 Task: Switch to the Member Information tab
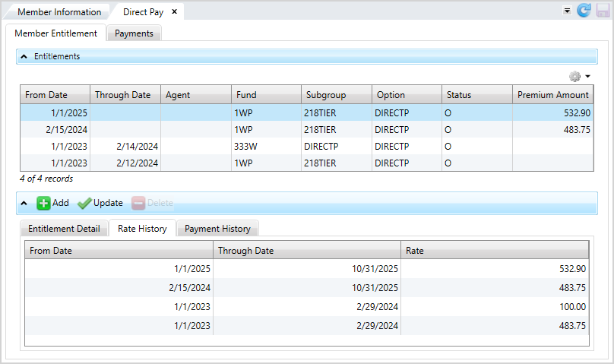tap(59, 12)
